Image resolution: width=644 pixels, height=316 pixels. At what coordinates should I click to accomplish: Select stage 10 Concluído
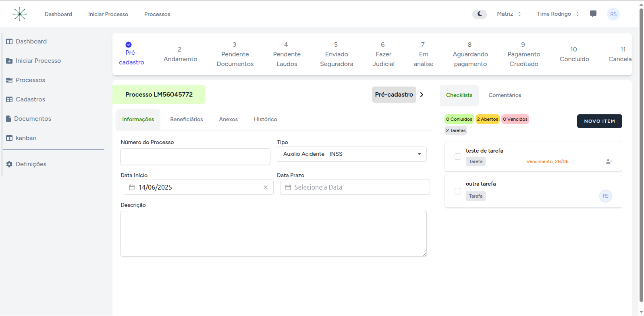(x=574, y=54)
